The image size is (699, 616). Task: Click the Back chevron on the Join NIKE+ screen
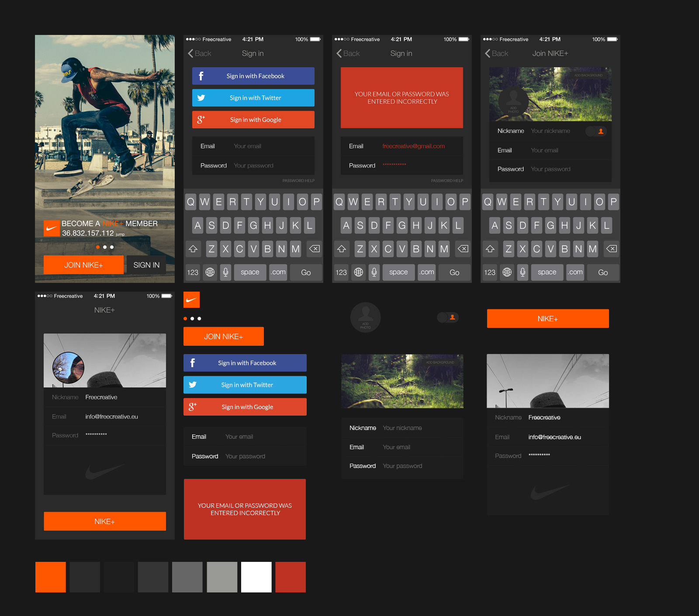click(488, 53)
